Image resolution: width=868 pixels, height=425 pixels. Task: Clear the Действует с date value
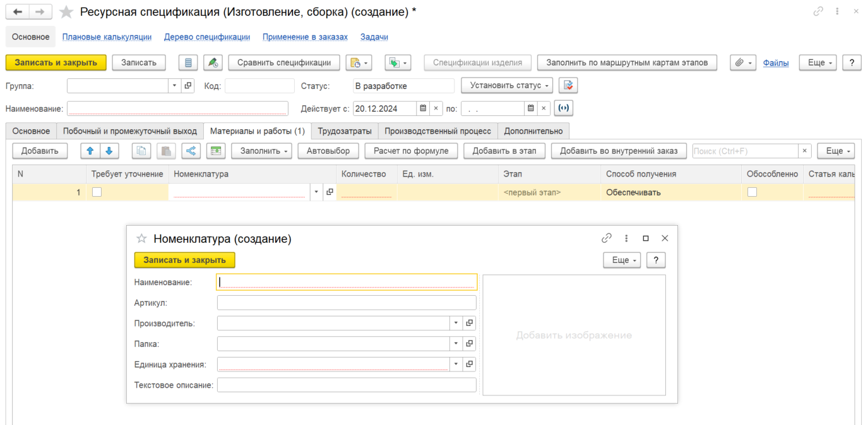pyautogui.click(x=436, y=108)
